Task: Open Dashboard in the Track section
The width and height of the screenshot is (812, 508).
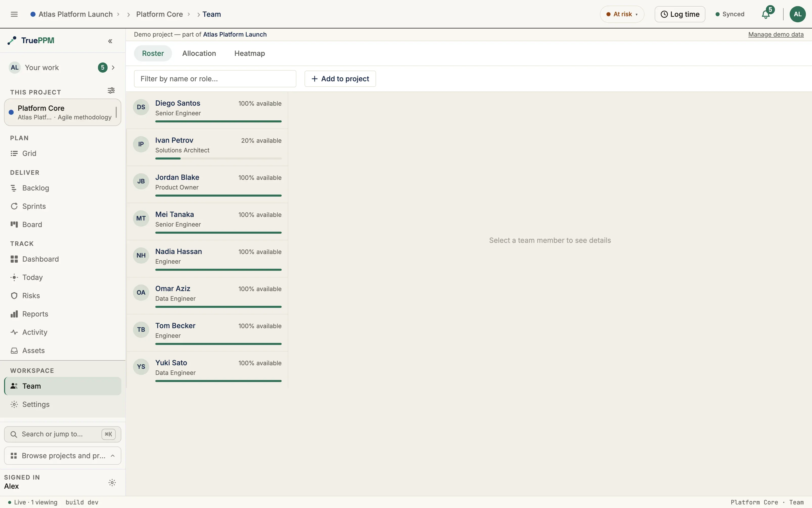Action: coord(63,259)
